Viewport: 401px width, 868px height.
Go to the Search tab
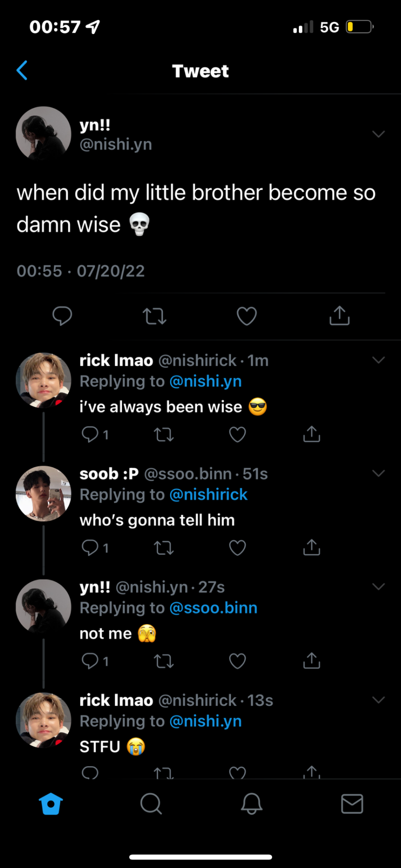[151, 804]
